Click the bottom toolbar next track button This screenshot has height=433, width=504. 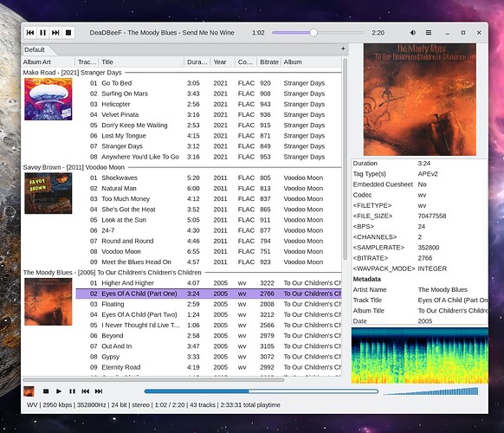[x=99, y=391]
